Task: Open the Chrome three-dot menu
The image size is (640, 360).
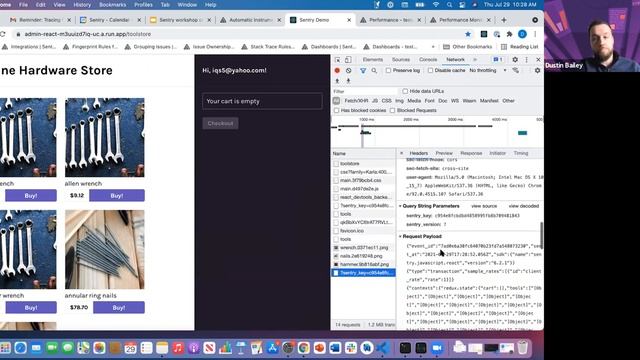Action: 535,34
